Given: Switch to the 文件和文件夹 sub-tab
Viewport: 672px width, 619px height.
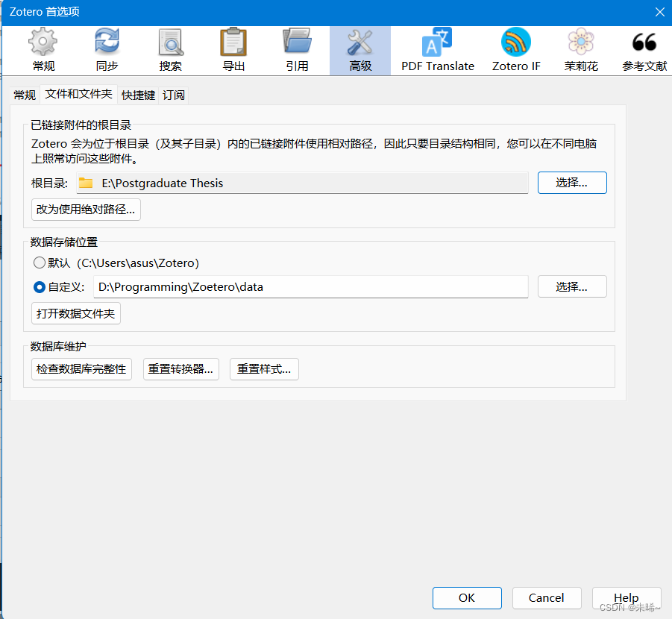Looking at the screenshot, I should 78,94.
